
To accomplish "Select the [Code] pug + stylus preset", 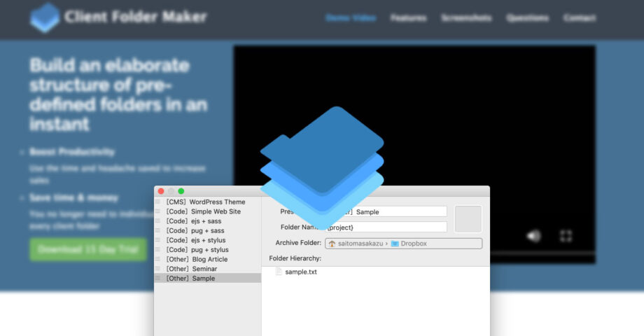I will (x=208, y=249).
